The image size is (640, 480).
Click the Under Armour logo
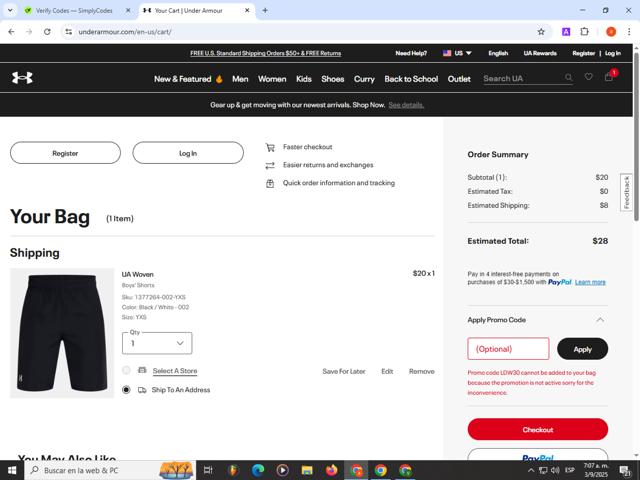(x=22, y=78)
